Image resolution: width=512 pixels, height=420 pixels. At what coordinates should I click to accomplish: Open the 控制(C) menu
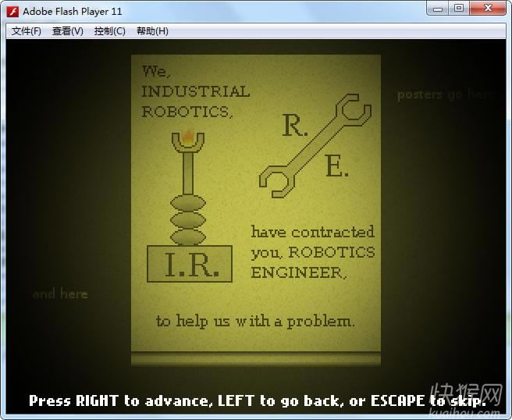pyautogui.click(x=109, y=31)
